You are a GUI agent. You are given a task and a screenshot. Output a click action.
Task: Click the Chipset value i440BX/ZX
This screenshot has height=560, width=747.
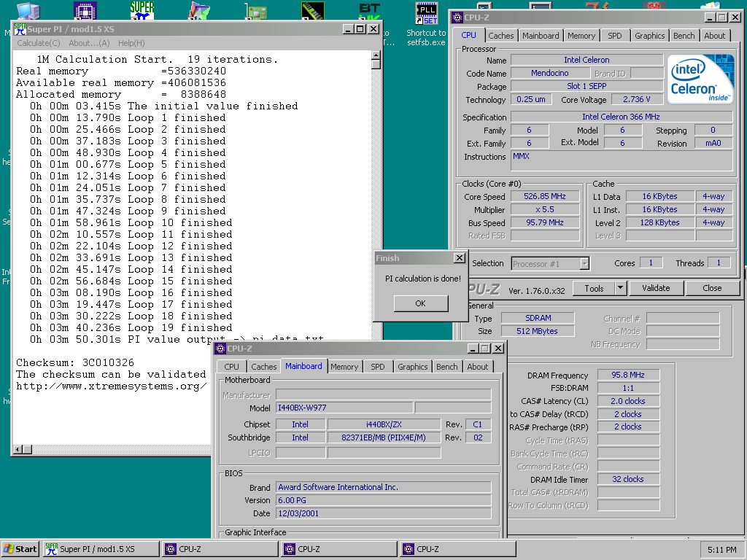(x=384, y=424)
